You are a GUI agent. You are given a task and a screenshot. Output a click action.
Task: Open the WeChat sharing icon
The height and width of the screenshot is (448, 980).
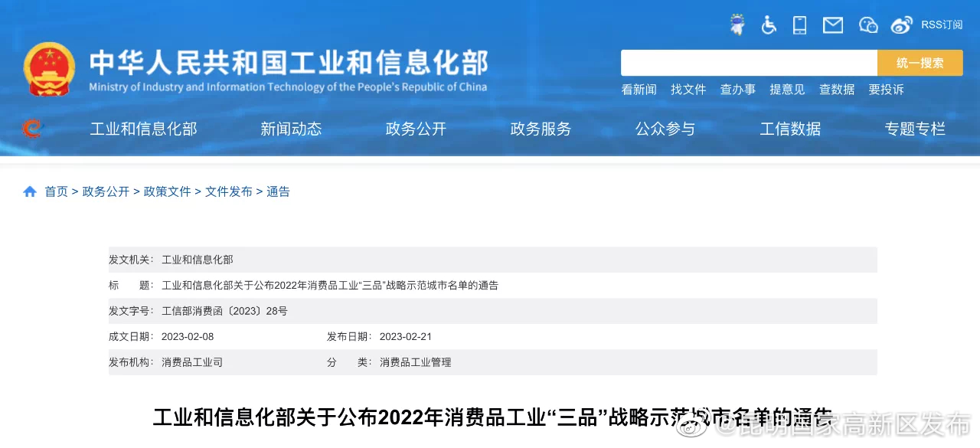[867, 25]
